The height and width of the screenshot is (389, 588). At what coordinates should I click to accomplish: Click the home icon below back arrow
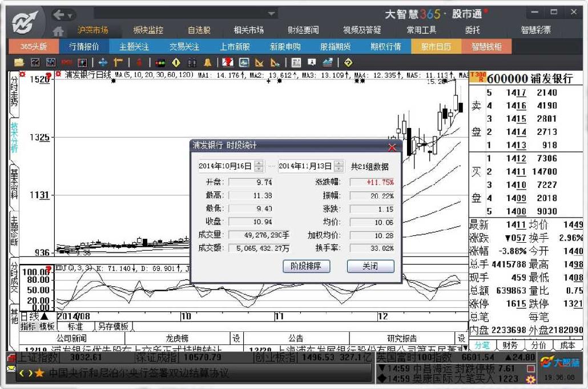[58, 31]
